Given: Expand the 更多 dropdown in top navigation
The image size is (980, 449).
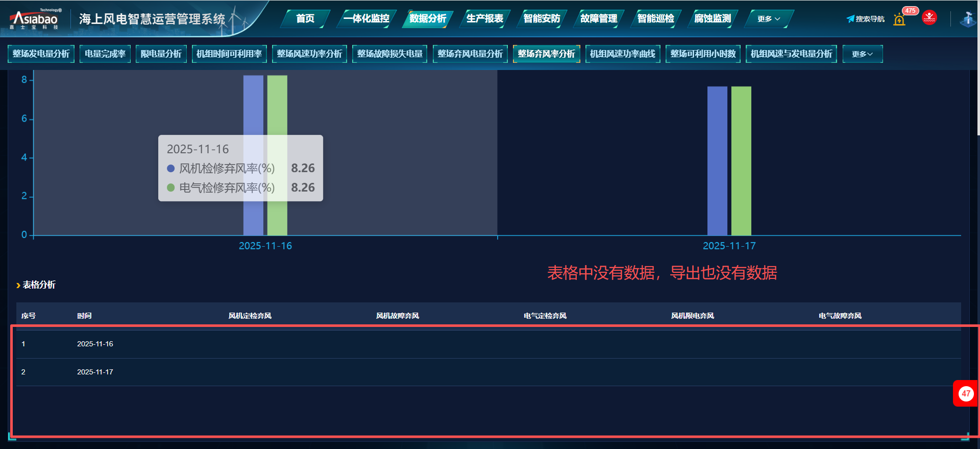Looking at the screenshot, I should tap(768, 19).
